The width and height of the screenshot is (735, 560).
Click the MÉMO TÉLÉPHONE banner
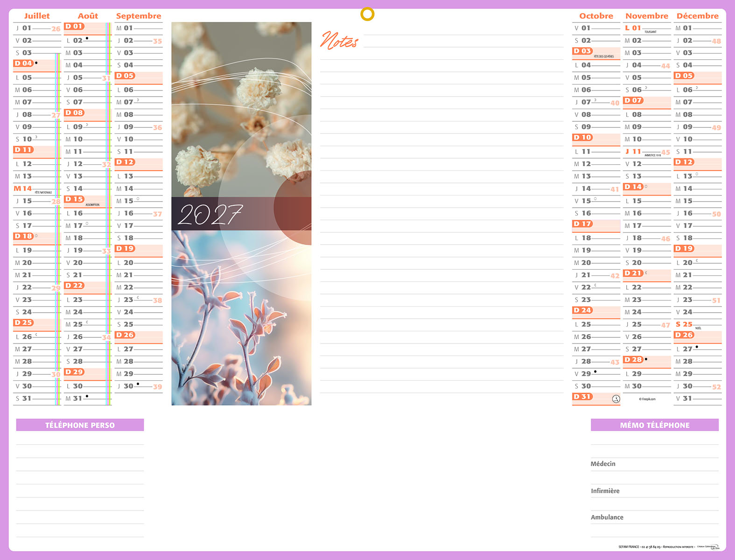click(654, 425)
